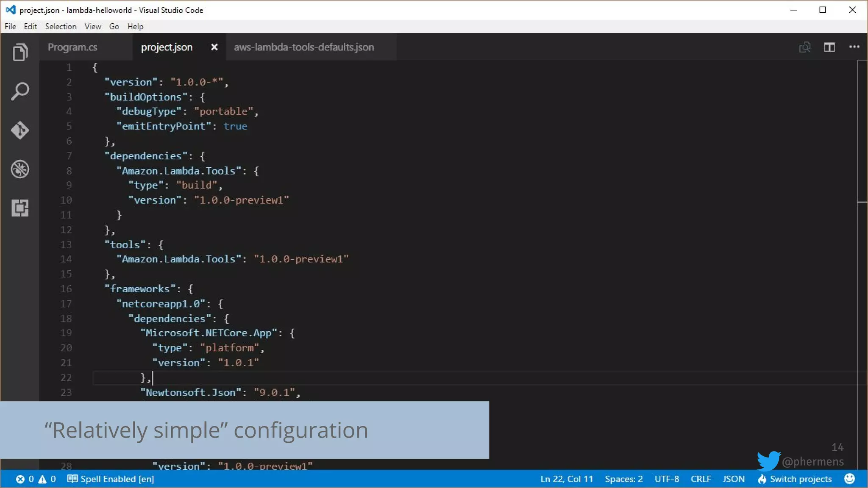Change indentation via Spaces: 2
This screenshot has height=488, width=868.
click(x=623, y=479)
